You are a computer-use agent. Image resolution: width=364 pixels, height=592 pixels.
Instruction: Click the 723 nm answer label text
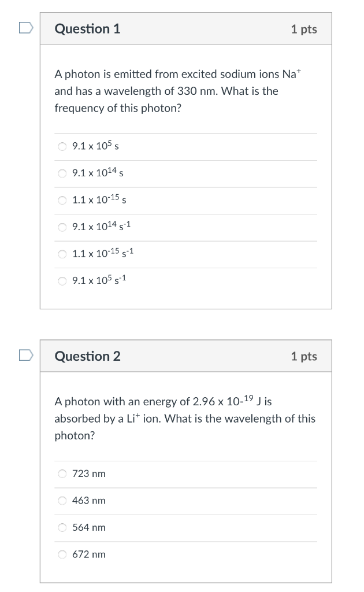(x=89, y=474)
